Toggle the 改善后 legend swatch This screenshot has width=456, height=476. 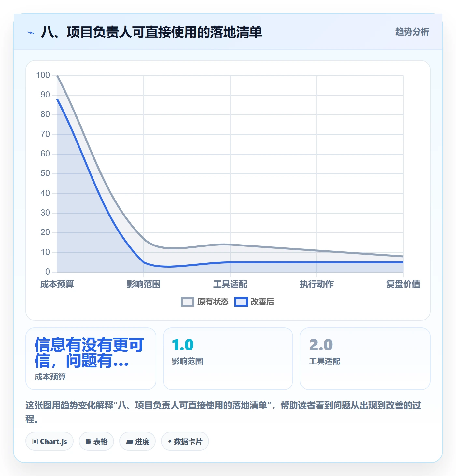pyautogui.click(x=241, y=302)
